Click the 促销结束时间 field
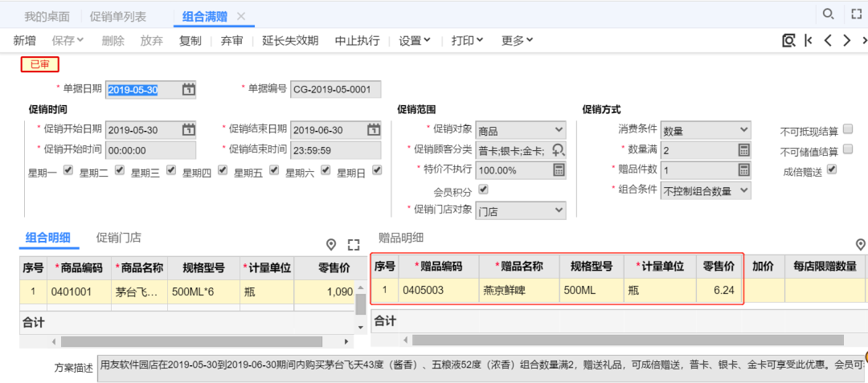The image size is (868, 383). point(335,150)
